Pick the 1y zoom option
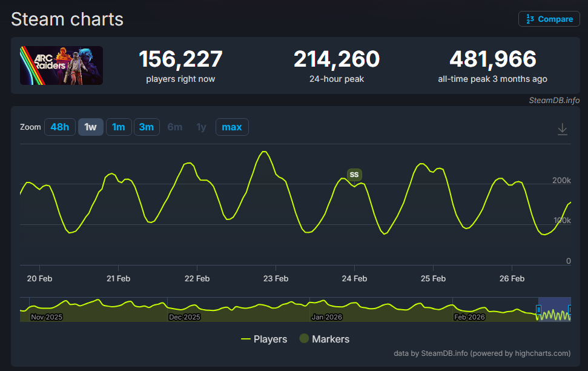The image size is (588, 371). pos(202,127)
